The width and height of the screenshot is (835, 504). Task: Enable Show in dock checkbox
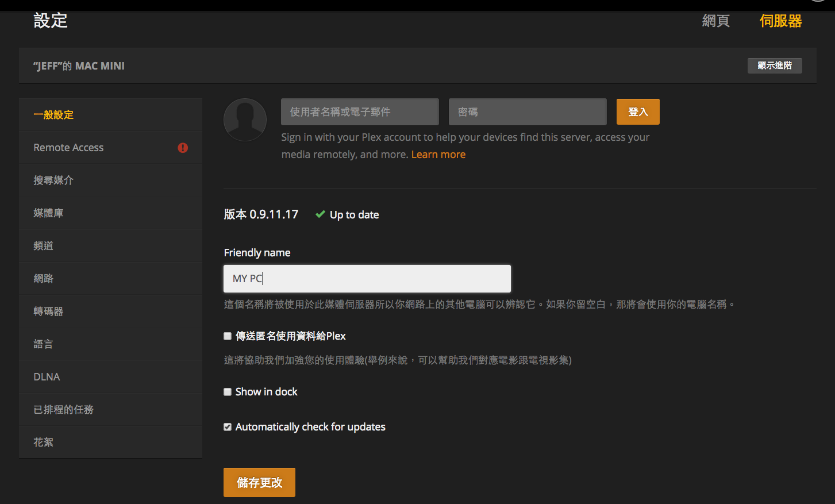coord(228,392)
